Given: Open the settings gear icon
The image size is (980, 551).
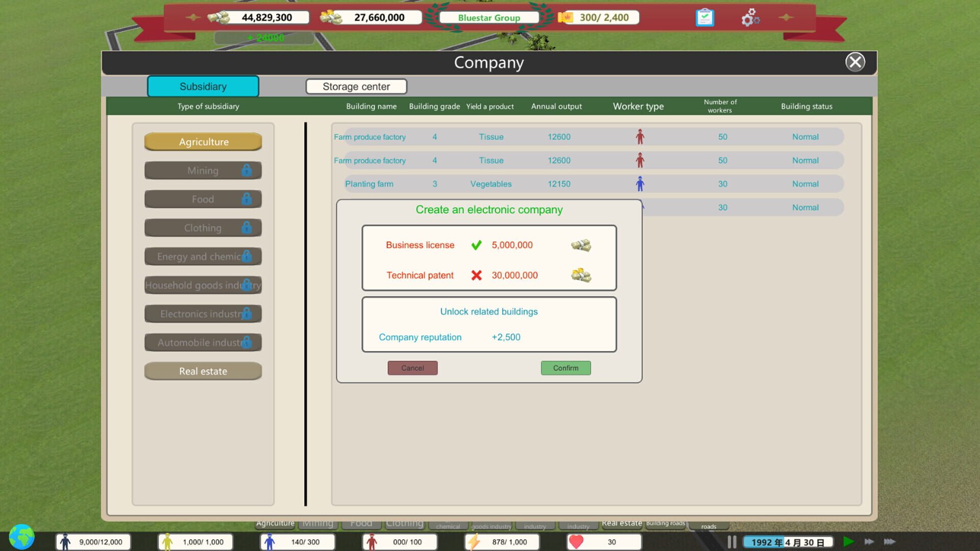Looking at the screenshot, I should 750,17.
